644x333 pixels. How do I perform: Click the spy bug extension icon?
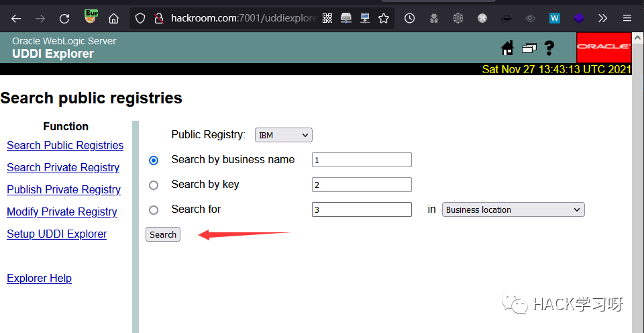click(x=434, y=18)
